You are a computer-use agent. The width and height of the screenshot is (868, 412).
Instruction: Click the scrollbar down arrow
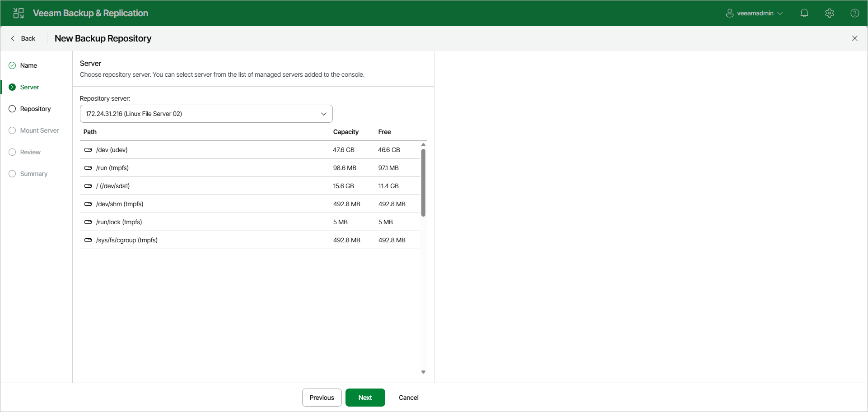tap(423, 372)
